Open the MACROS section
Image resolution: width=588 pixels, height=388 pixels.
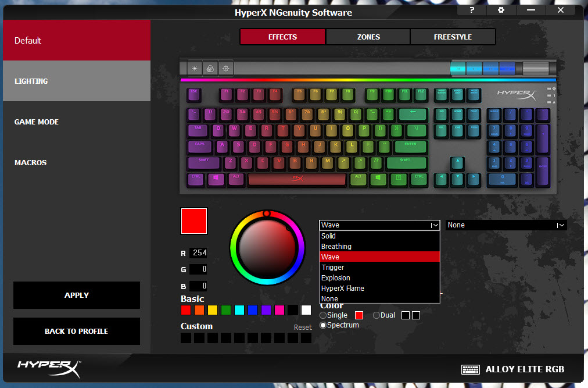[77, 163]
